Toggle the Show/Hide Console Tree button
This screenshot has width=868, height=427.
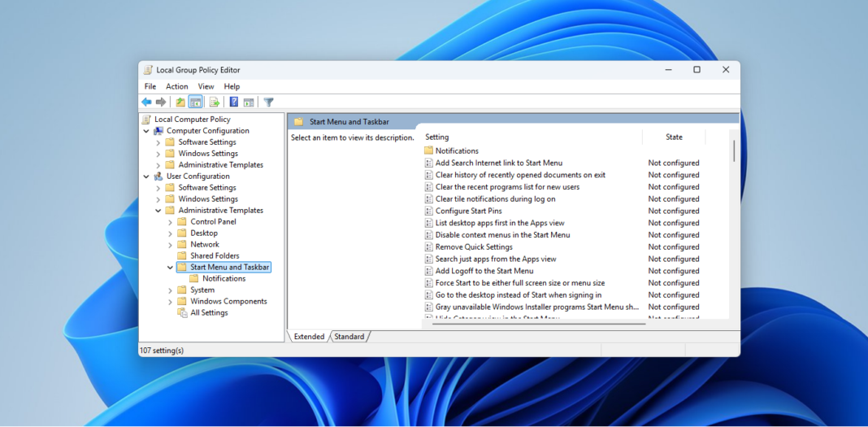pos(195,102)
